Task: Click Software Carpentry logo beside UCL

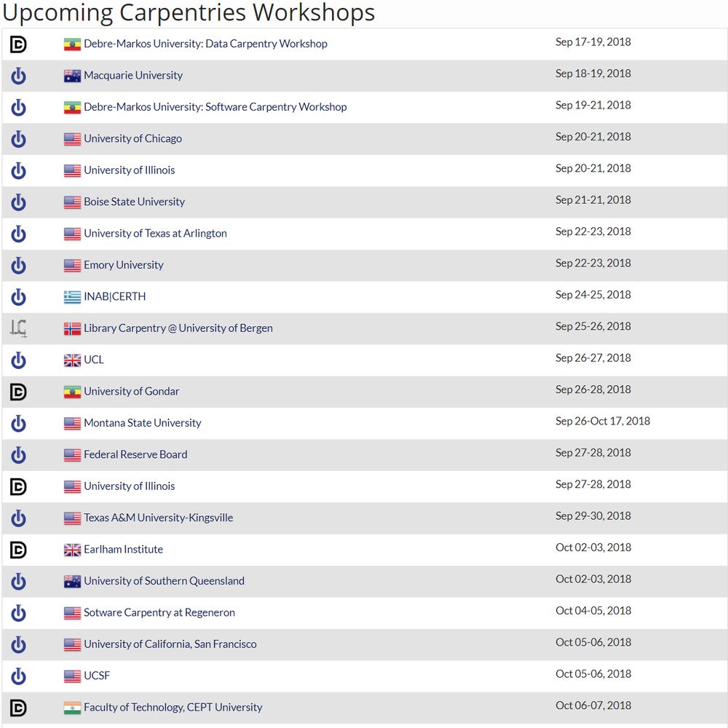Action: tap(18, 360)
